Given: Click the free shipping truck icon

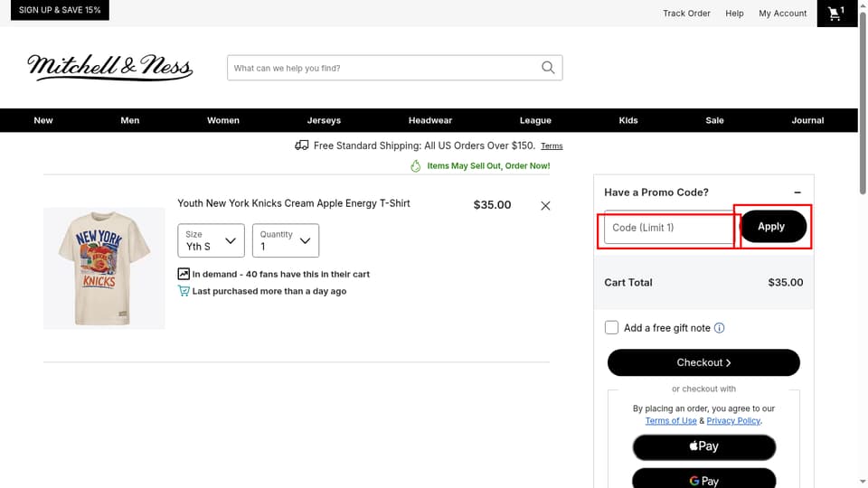Looking at the screenshot, I should (302, 145).
